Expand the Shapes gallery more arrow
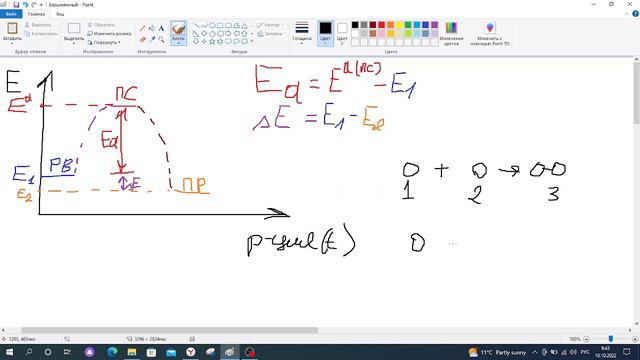Viewport: 640px width, 360px height. [x=251, y=42]
